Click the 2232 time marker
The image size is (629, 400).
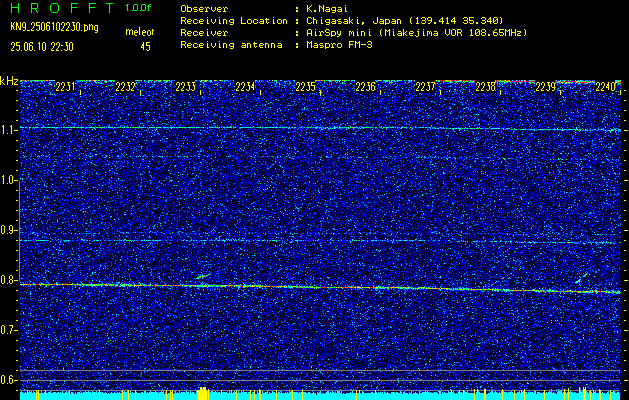tap(125, 87)
